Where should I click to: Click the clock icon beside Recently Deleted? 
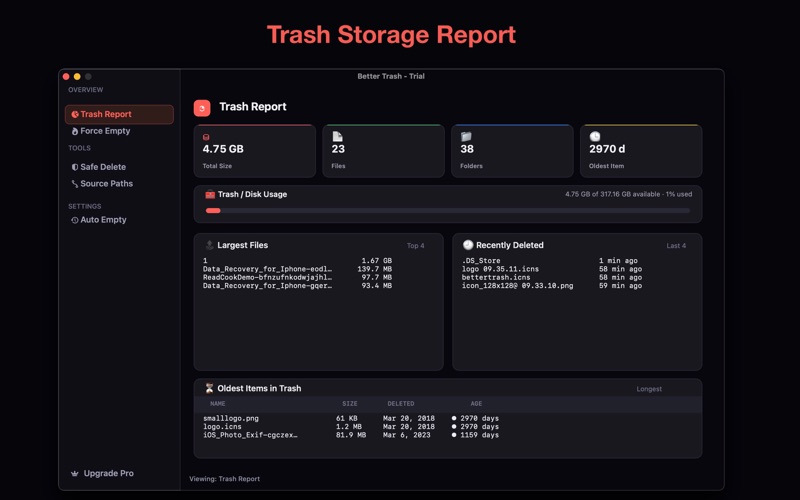click(x=468, y=245)
